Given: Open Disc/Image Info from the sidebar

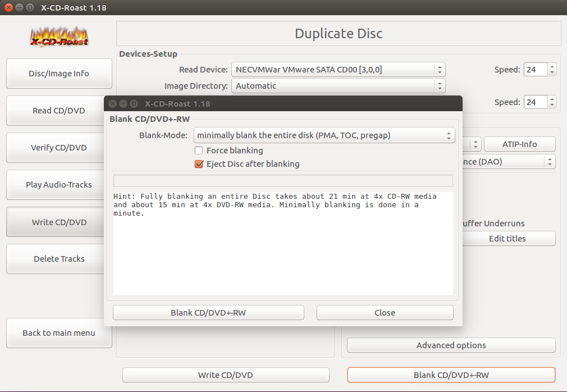Looking at the screenshot, I should coord(59,74).
